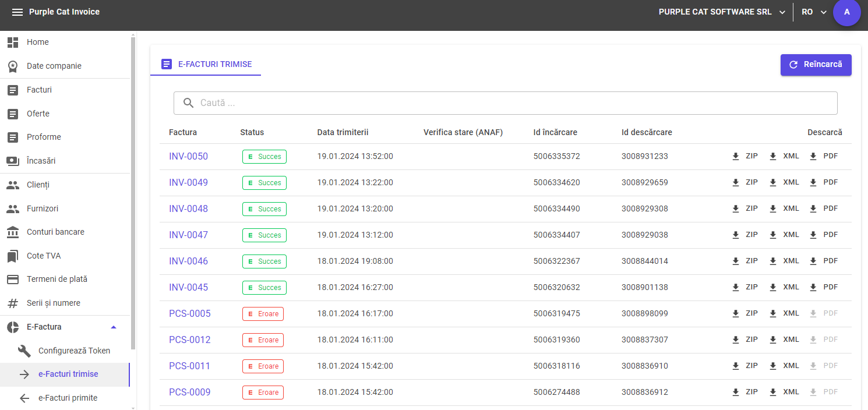This screenshot has height=410, width=868.
Task: Click the Clienți people icon
Action: click(x=13, y=185)
